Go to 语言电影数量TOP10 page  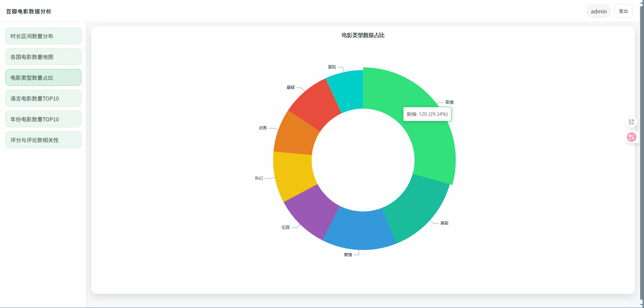pos(43,98)
